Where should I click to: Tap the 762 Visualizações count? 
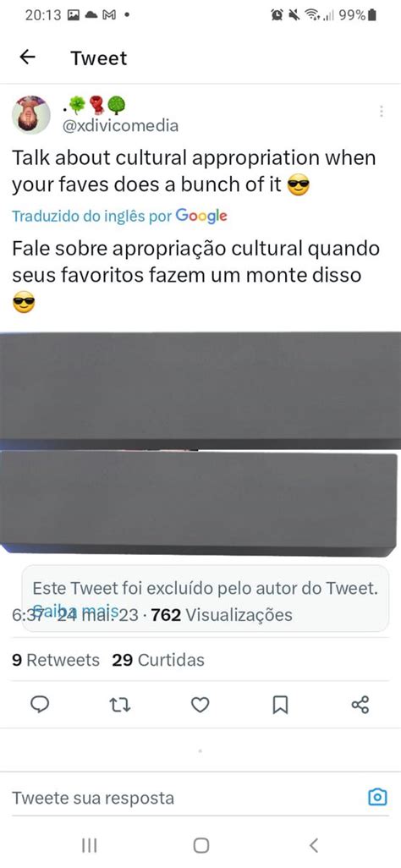pos(222,614)
